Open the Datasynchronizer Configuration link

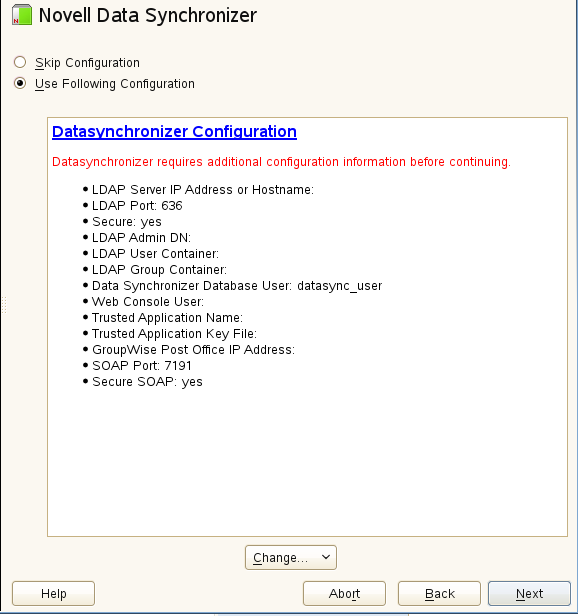click(x=174, y=132)
